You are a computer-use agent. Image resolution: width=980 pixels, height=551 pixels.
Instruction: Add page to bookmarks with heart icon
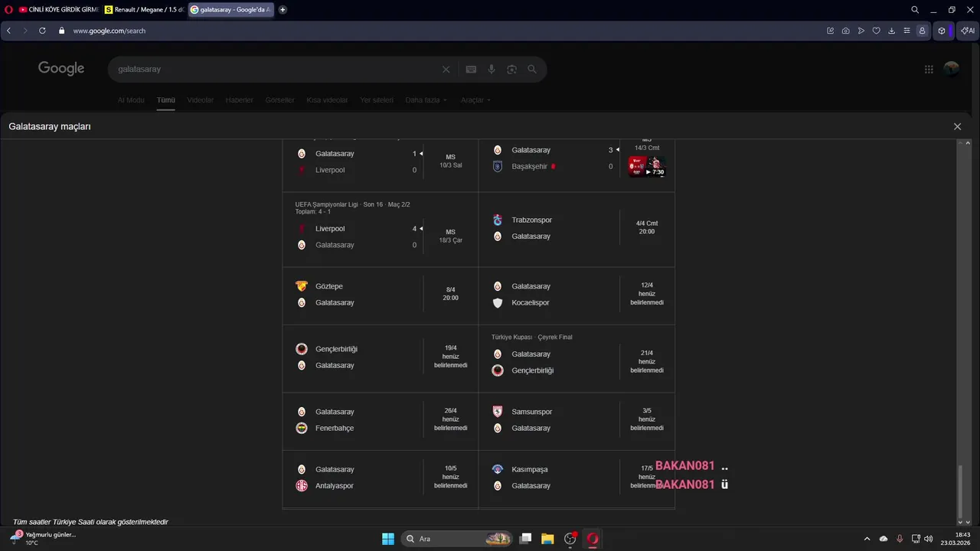coord(877,31)
